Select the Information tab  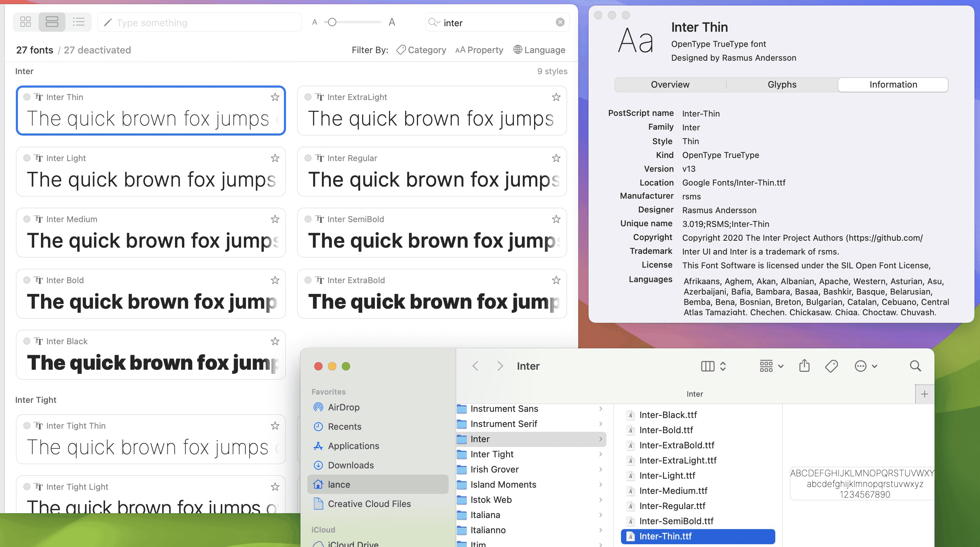click(x=893, y=84)
